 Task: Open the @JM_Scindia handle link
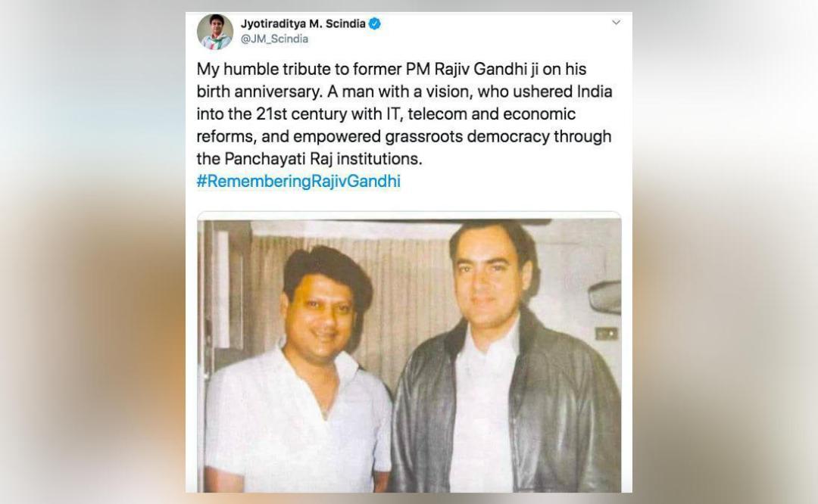[x=274, y=39]
